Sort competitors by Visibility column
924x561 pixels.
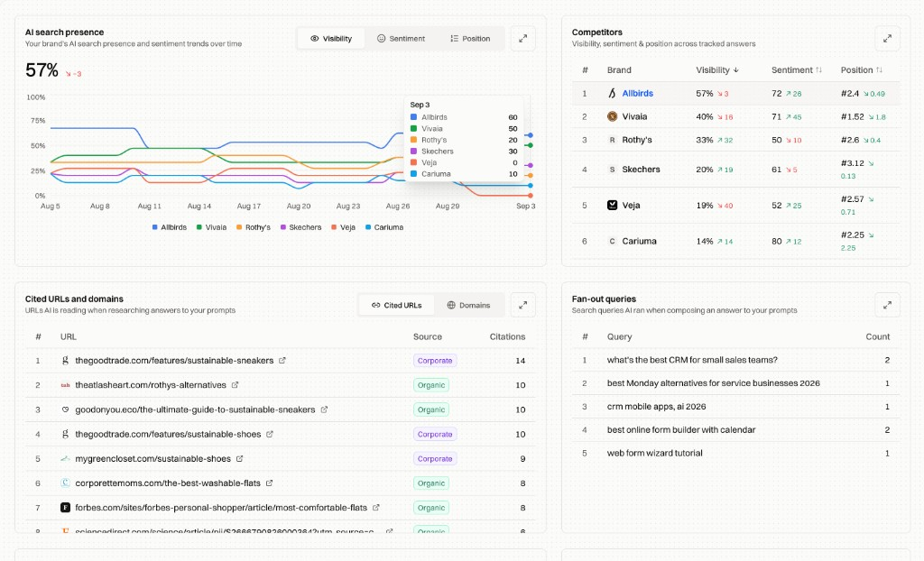717,70
